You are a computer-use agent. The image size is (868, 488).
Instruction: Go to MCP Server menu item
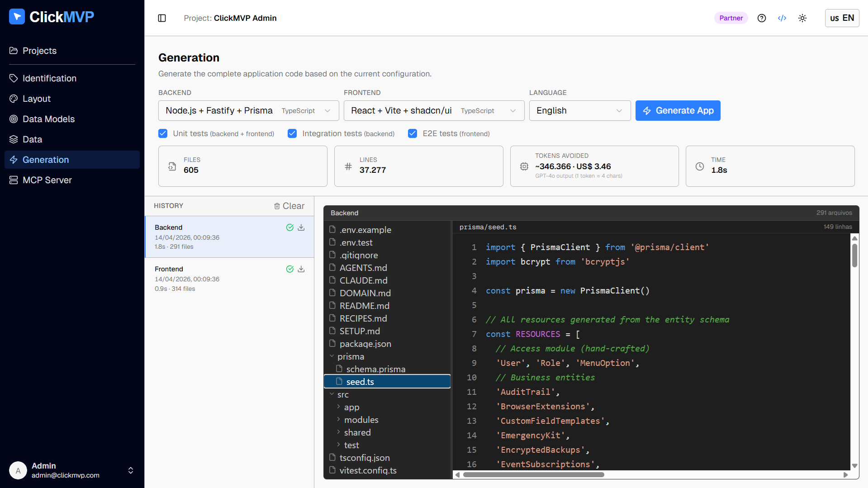(47, 180)
